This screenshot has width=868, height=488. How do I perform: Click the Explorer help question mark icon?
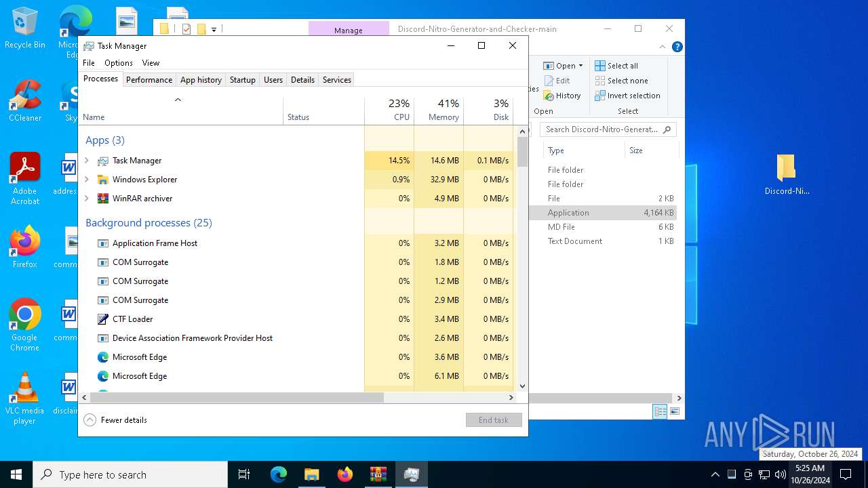(x=677, y=47)
